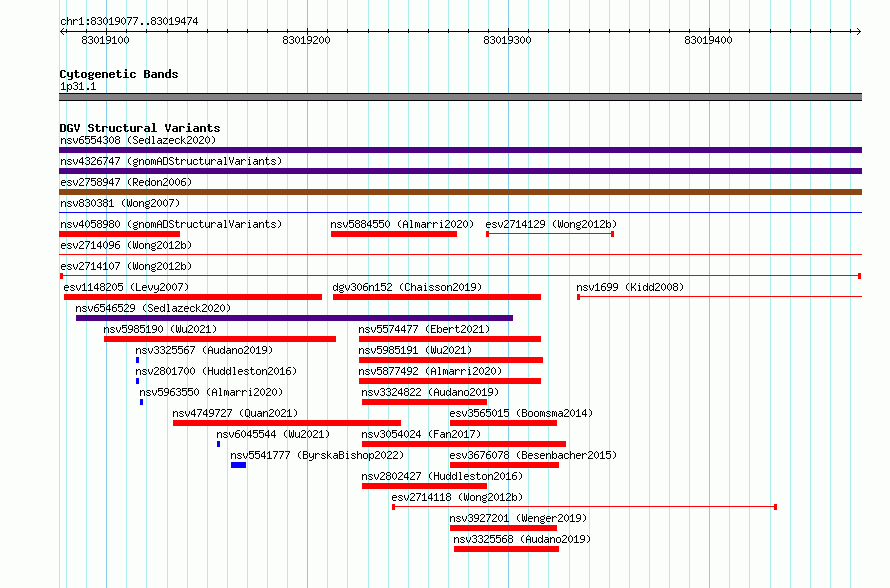Open nsv5963550 (Almarri2020) variant
Screen dimensions: 890x588
211,392
